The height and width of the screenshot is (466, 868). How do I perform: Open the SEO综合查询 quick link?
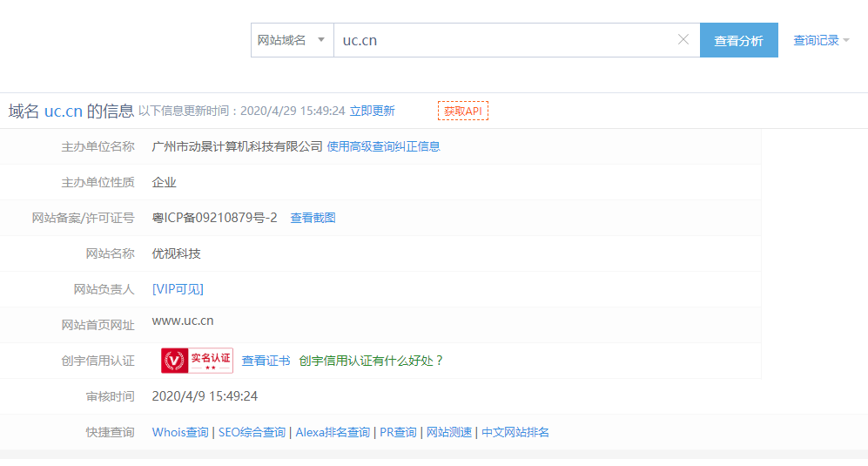252,432
